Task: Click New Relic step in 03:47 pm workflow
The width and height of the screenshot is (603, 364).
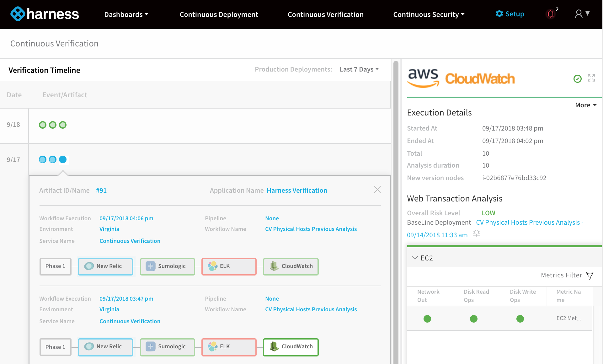Action: click(105, 347)
